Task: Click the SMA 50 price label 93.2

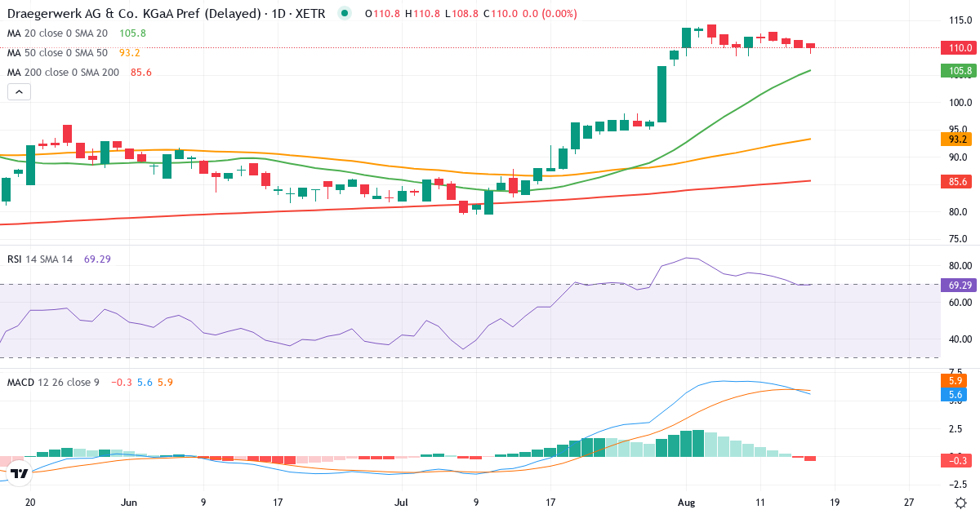Action: (955, 140)
